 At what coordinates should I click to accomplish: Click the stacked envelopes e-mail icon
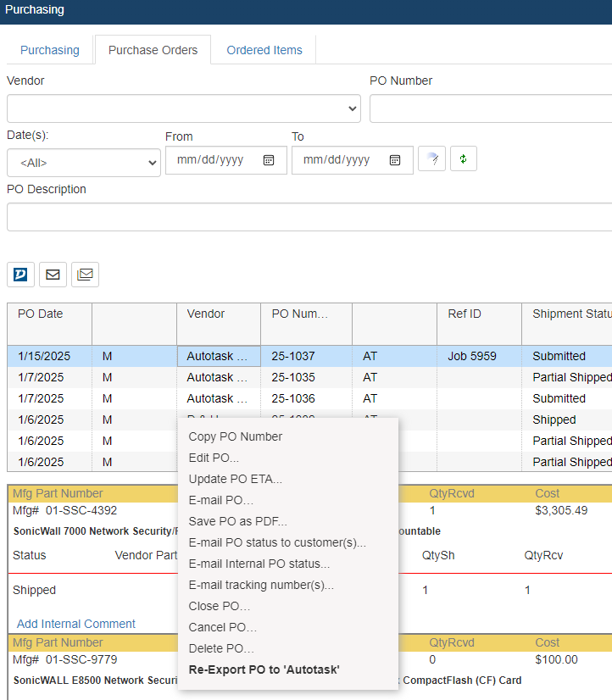point(85,275)
